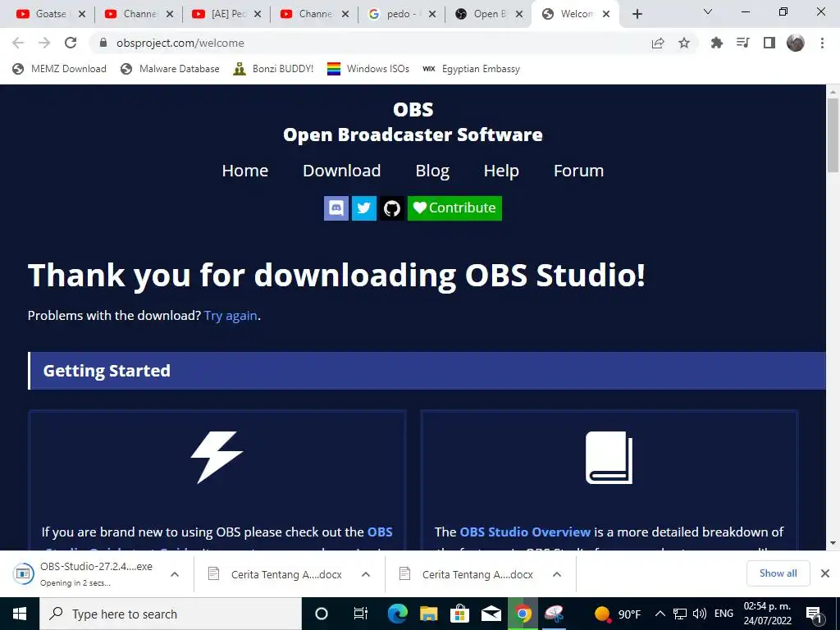Open a new tab with the plus button
The width and height of the screenshot is (840, 630).
click(x=637, y=15)
